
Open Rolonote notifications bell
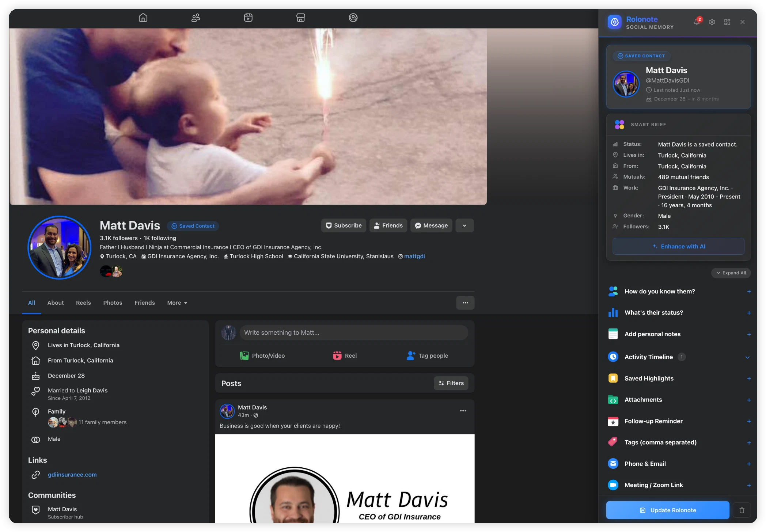tap(697, 22)
